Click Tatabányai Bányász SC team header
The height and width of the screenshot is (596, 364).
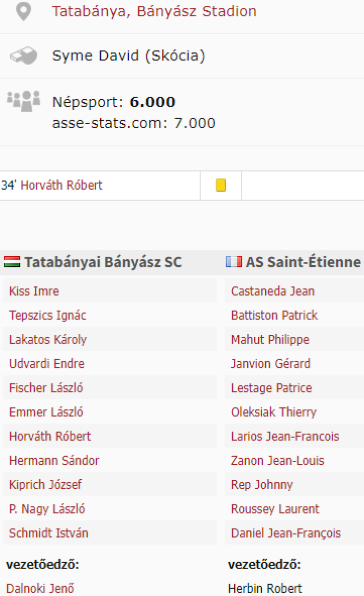(103, 262)
